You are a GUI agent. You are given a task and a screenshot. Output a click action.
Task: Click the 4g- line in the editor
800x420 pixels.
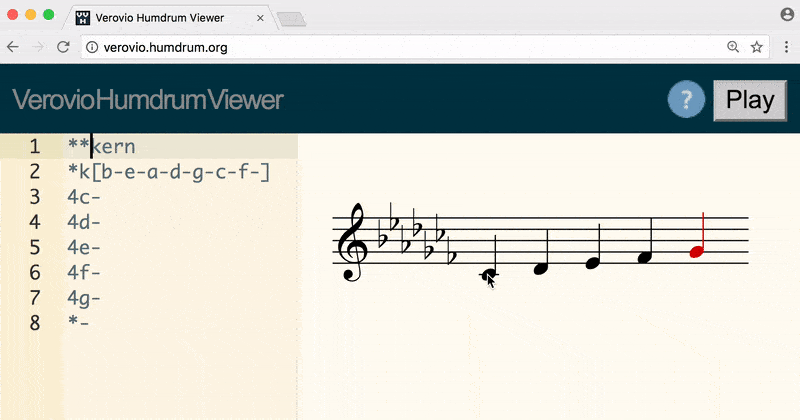pyautogui.click(x=84, y=298)
